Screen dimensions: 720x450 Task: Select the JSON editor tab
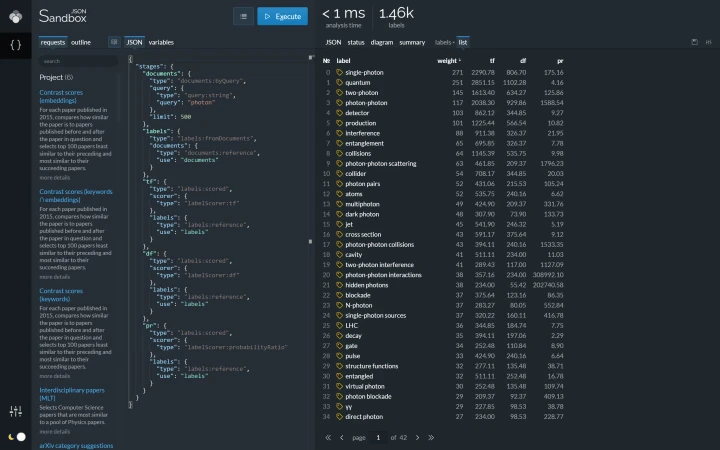click(134, 42)
